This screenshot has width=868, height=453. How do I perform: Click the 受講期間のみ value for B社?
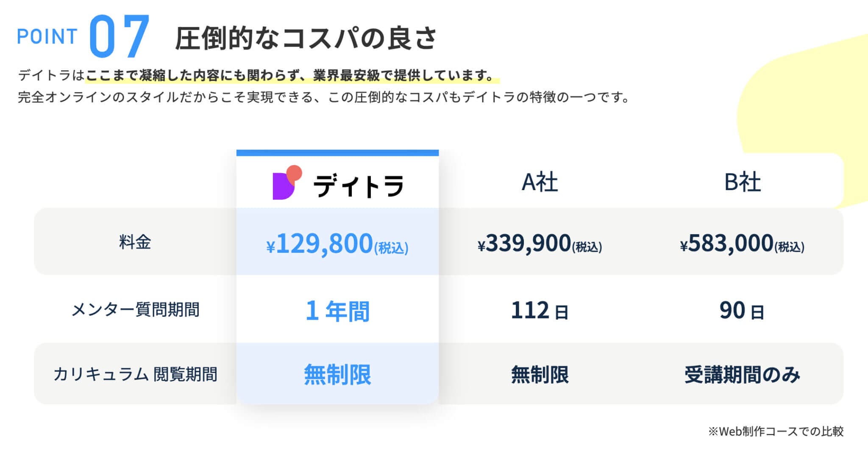(742, 375)
